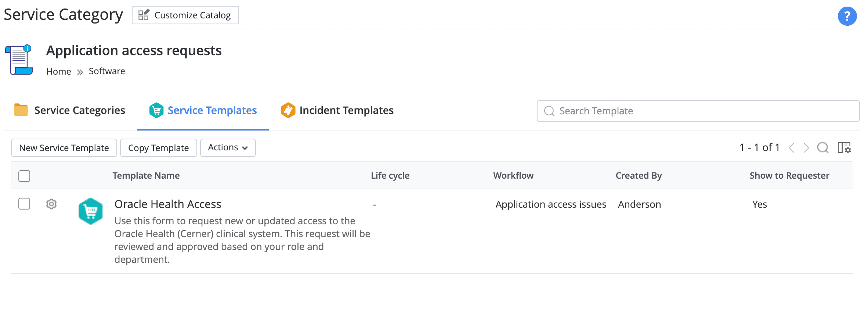
Task: Click the Application access requests heading
Action: [134, 51]
